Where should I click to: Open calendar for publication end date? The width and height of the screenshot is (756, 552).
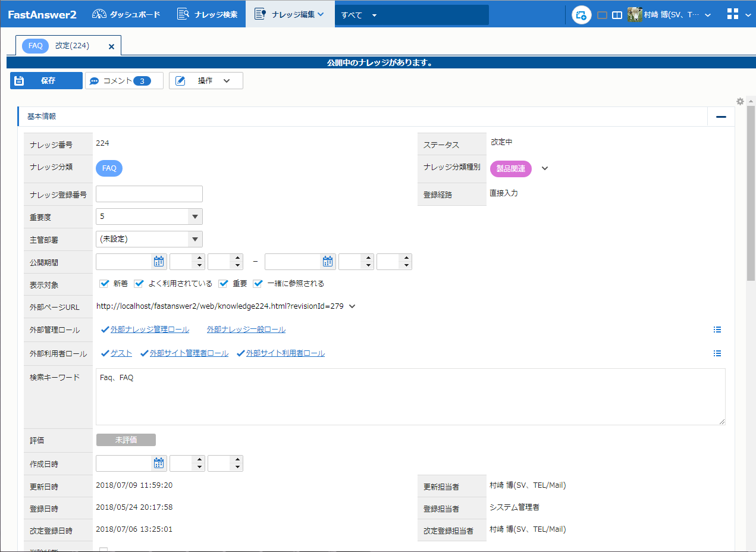pos(328,261)
